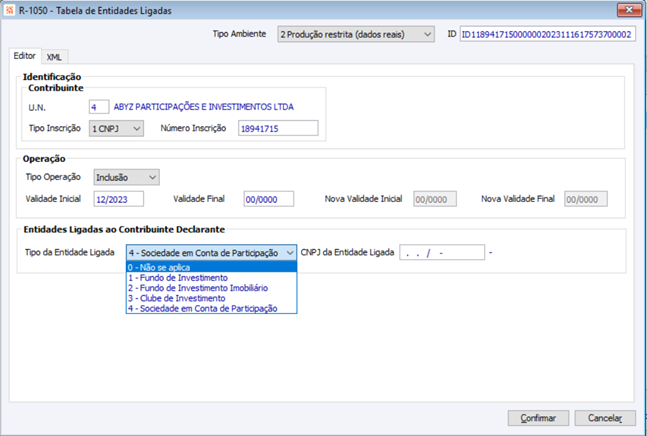The width and height of the screenshot is (647, 436).
Task: Switch to the XML tab
Action: pos(54,57)
